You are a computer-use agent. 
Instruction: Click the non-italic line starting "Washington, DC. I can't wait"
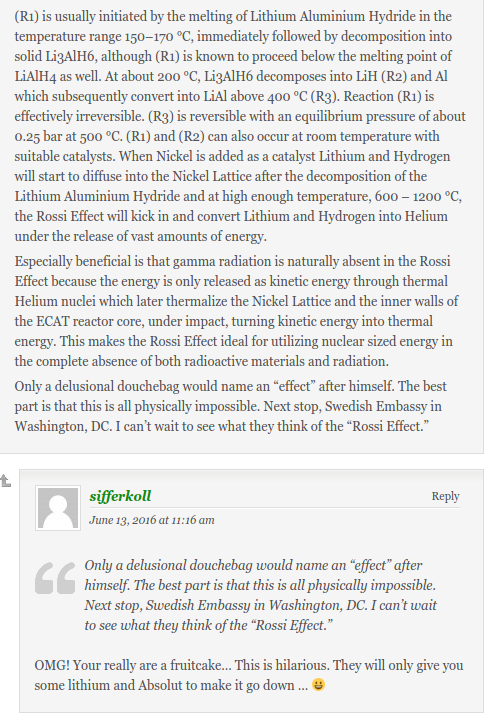[x=221, y=426]
